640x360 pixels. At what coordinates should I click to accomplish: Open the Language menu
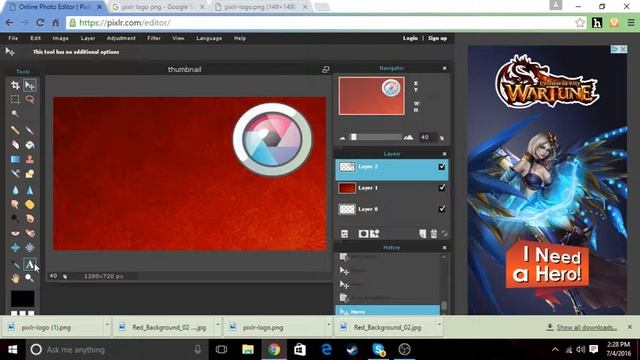coord(209,38)
